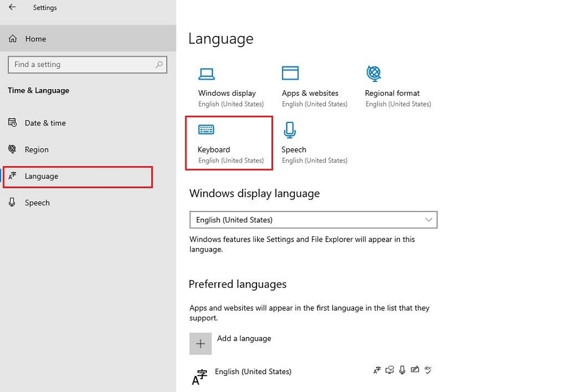Click the spell-check abc icon for English

point(428,370)
